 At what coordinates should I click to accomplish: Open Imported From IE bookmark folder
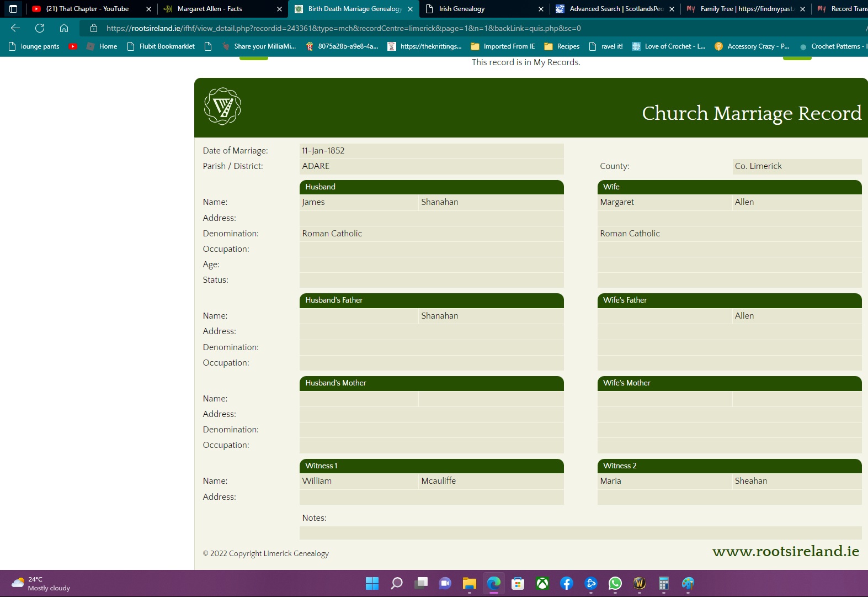[x=503, y=46]
